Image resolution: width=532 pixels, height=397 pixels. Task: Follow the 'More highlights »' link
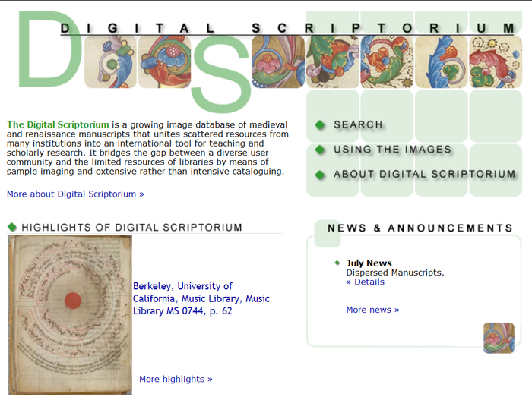[x=176, y=379]
